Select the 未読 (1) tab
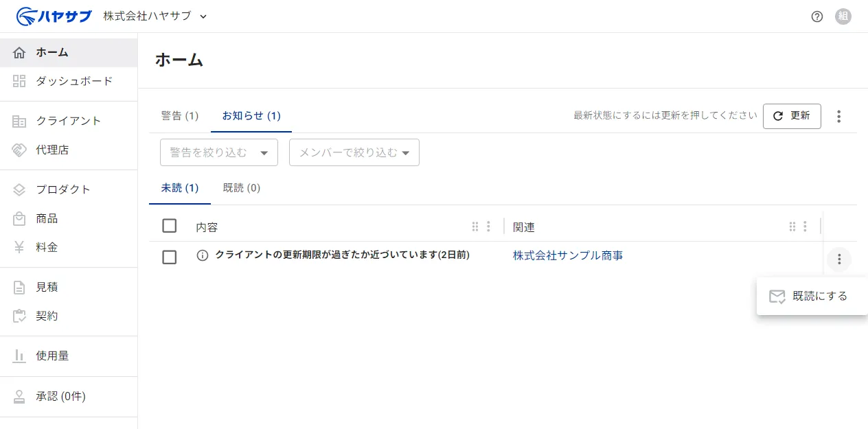Image resolution: width=868 pixels, height=429 pixels. click(x=180, y=188)
